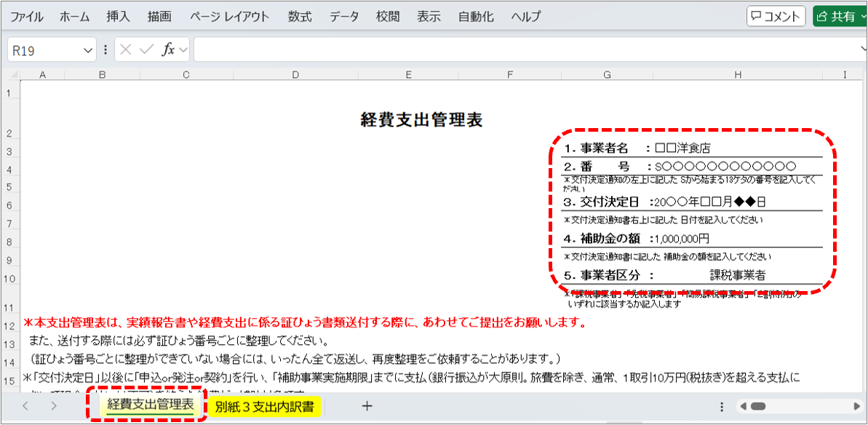Click the select-all corner of the grid
Viewport: 868px width, 425px height.
[9, 74]
